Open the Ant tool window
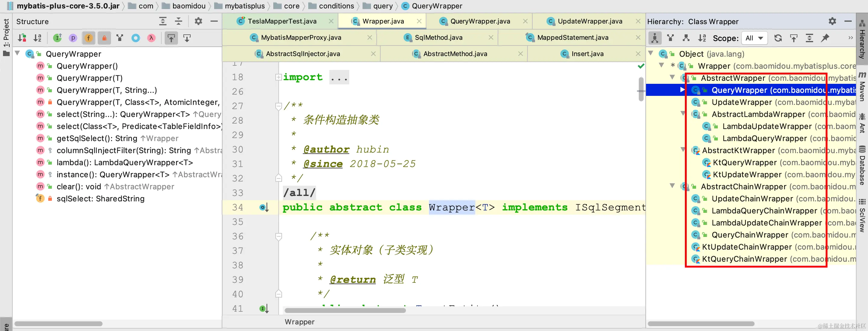 pos(862,123)
